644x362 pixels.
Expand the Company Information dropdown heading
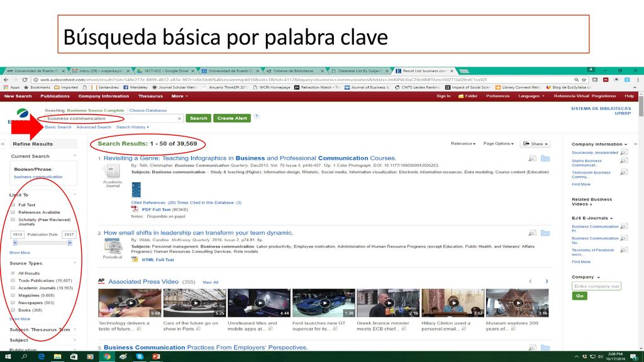click(x=599, y=145)
